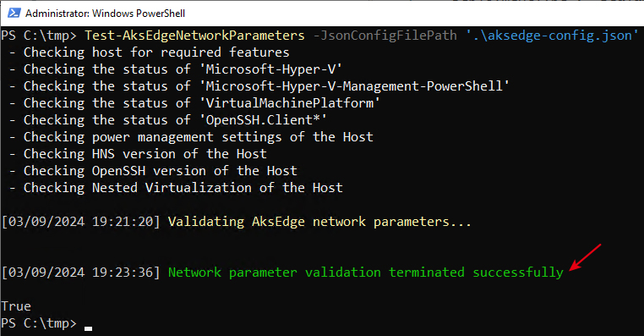The height and width of the screenshot is (336, 644).
Task: Click the 19:23:36 timestamp
Action: tap(122, 273)
